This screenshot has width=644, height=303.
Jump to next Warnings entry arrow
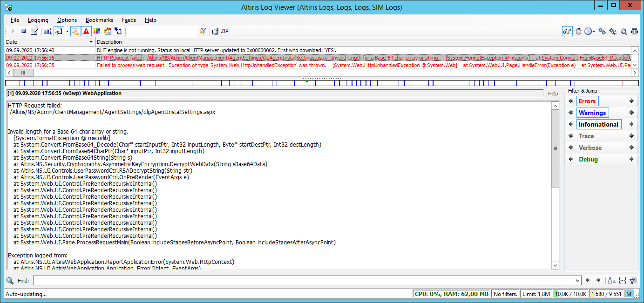pyautogui.click(x=631, y=113)
